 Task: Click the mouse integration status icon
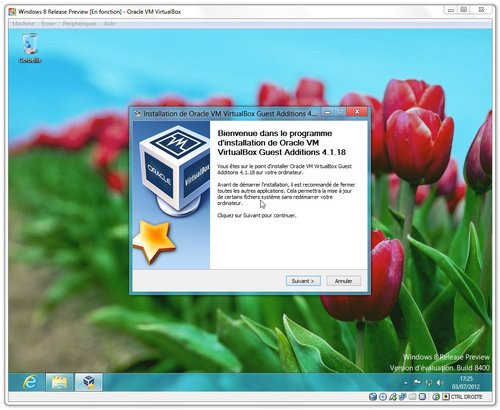click(436, 397)
